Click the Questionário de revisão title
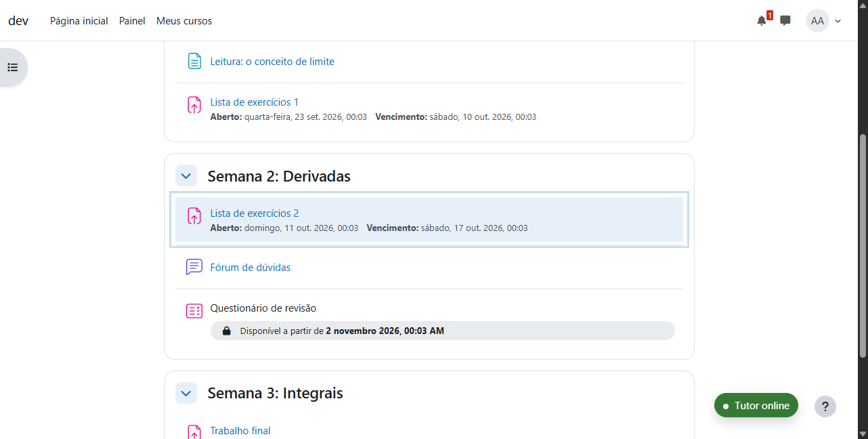The width and height of the screenshot is (868, 439). click(263, 308)
